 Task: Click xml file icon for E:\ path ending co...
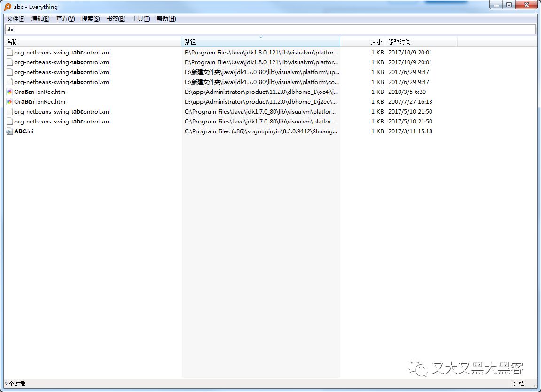pyautogui.click(x=9, y=82)
